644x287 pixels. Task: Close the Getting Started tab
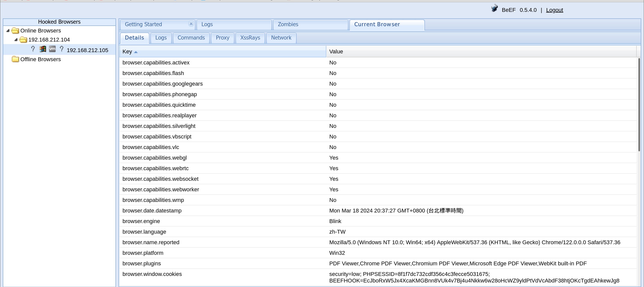pos(191,24)
